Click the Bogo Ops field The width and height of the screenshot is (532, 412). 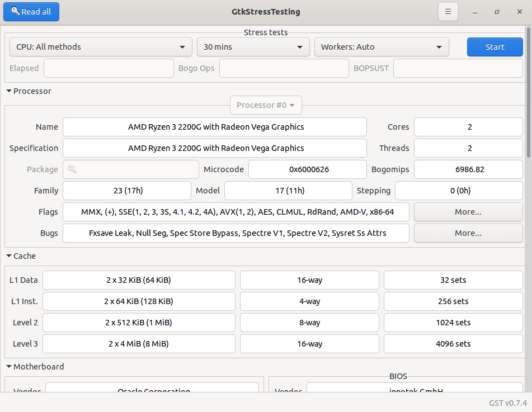284,68
